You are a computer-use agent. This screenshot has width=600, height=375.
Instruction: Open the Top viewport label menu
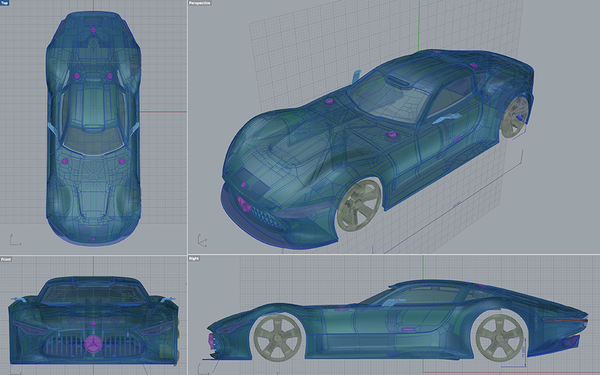click(5, 2)
